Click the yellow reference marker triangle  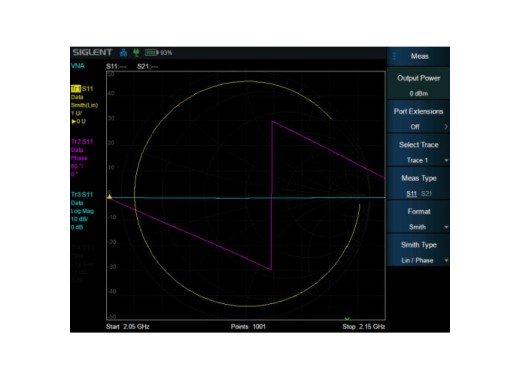(109, 197)
